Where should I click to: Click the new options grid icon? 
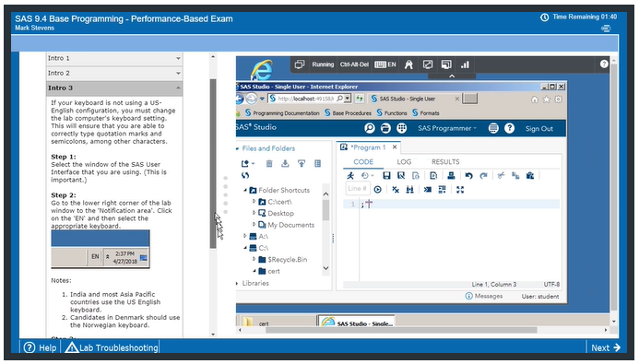pos(402,128)
